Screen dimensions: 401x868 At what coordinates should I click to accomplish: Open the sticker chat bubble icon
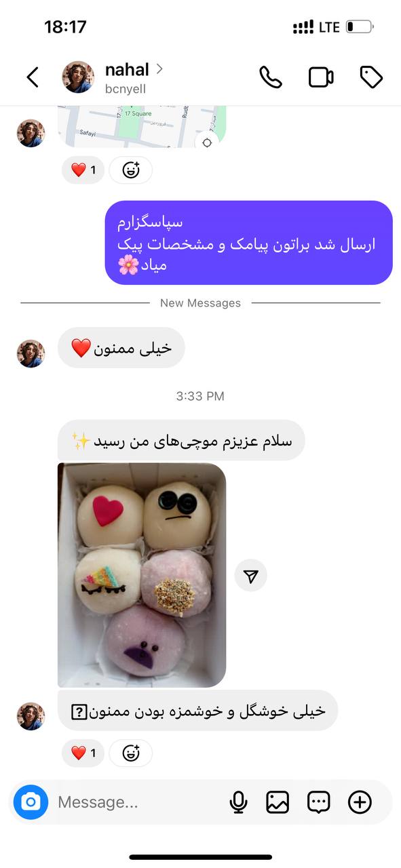(318, 802)
